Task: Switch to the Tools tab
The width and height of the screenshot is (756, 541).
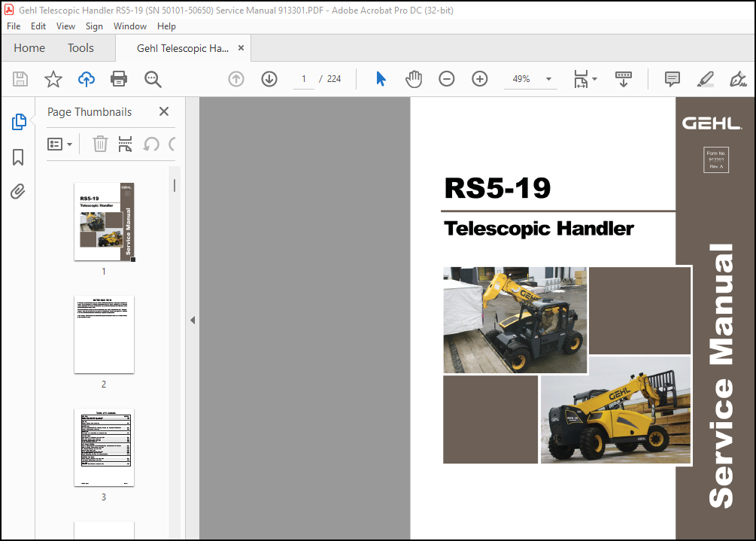Action: tap(80, 47)
